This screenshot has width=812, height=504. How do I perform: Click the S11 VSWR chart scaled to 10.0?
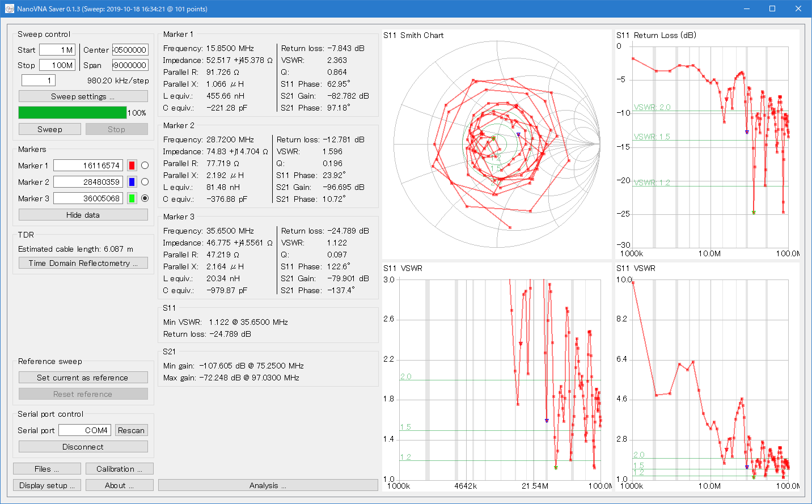(x=707, y=377)
